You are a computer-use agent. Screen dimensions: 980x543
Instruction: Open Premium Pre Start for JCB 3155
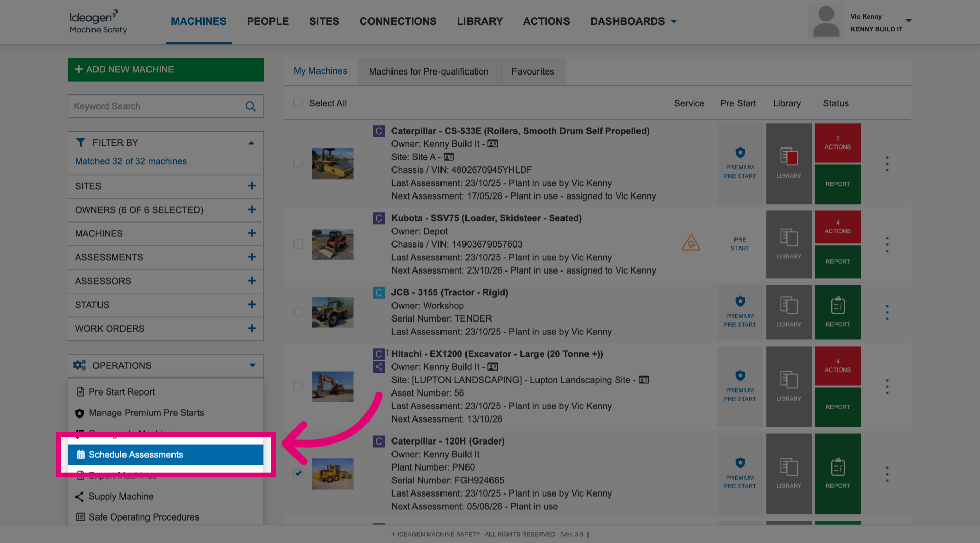[740, 312]
